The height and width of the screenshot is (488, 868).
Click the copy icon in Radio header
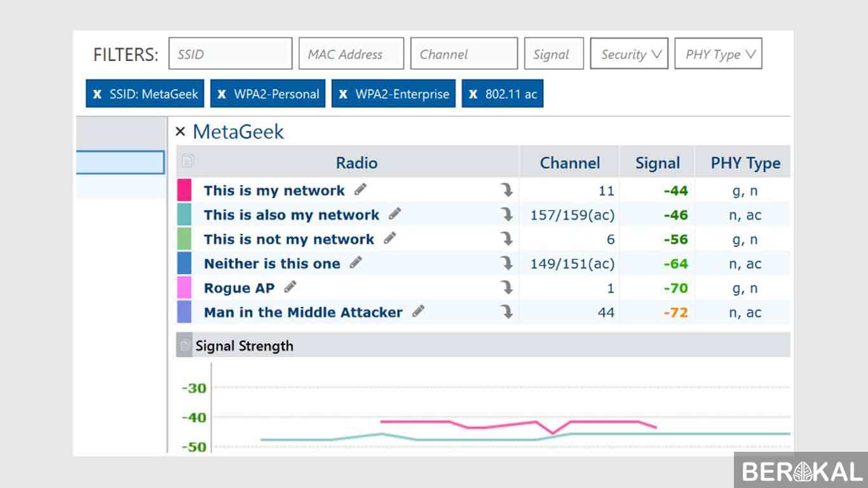(187, 160)
